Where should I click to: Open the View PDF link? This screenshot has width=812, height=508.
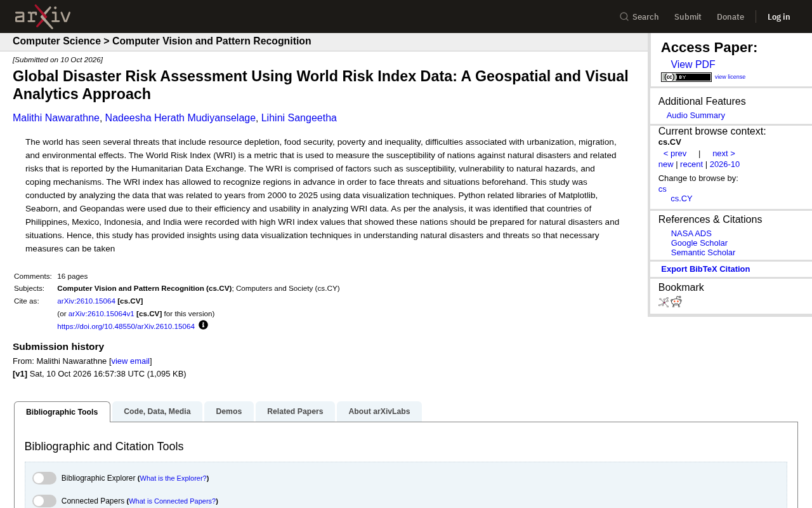[x=693, y=65]
